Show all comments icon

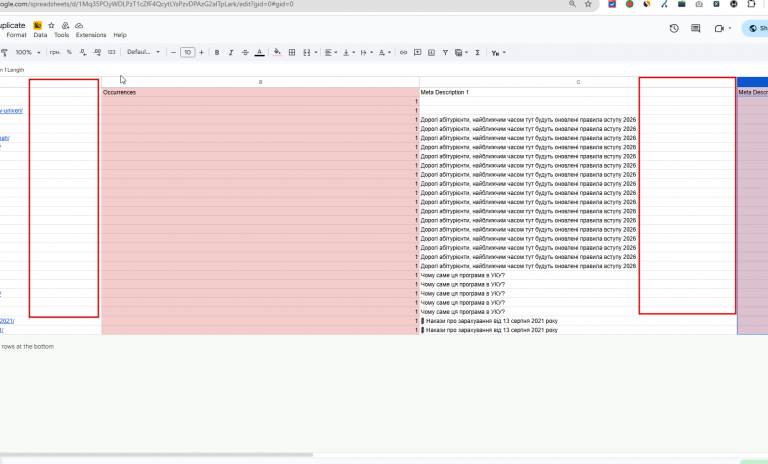(x=696, y=28)
